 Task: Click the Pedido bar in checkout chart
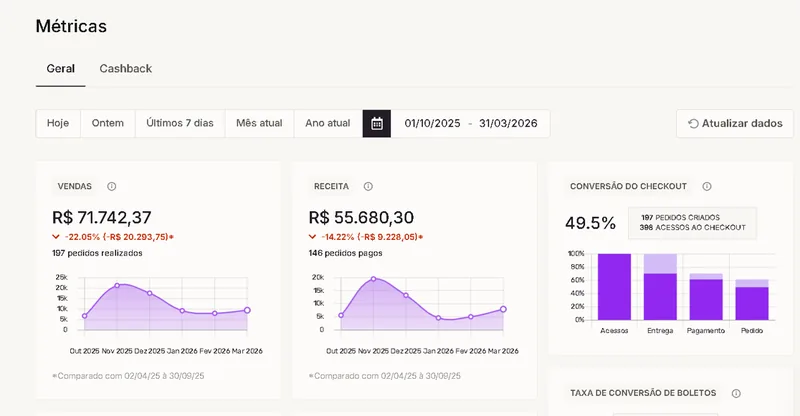752,300
